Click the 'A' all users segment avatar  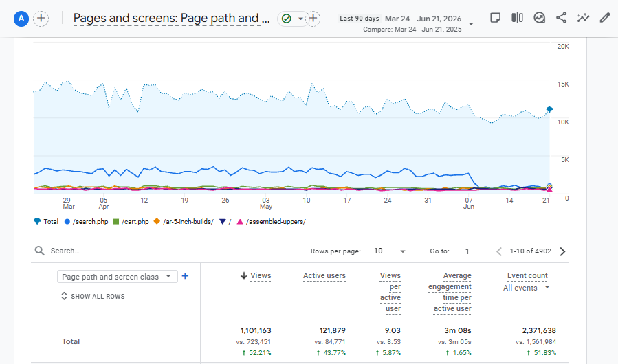(21, 19)
